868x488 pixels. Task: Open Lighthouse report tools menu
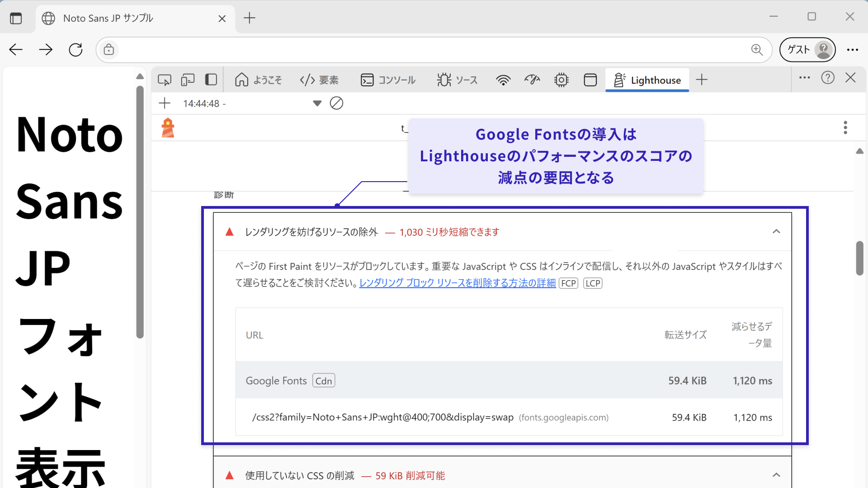point(845,127)
